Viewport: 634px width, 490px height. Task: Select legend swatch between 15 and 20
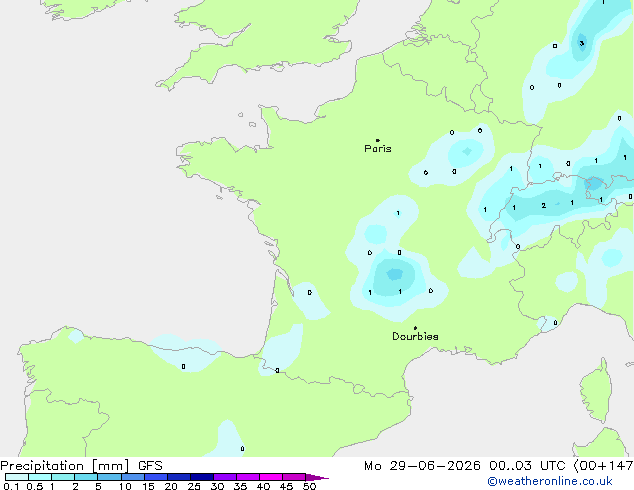tap(156, 477)
